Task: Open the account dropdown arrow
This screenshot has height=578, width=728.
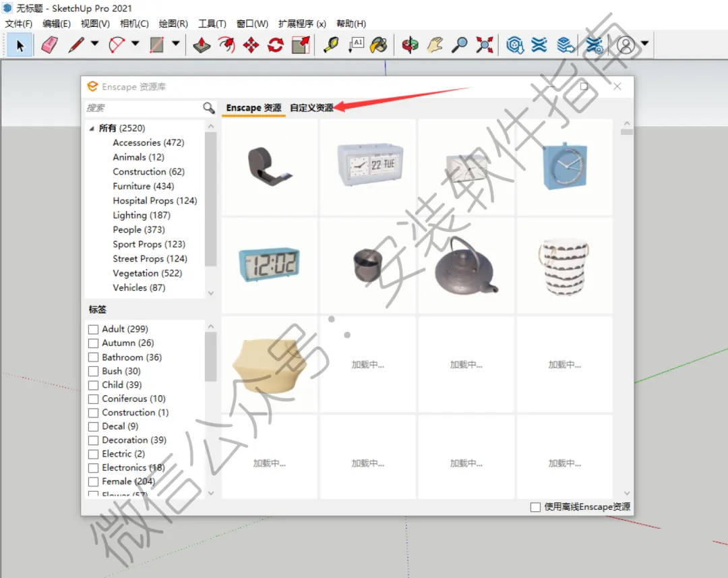Action: (644, 43)
